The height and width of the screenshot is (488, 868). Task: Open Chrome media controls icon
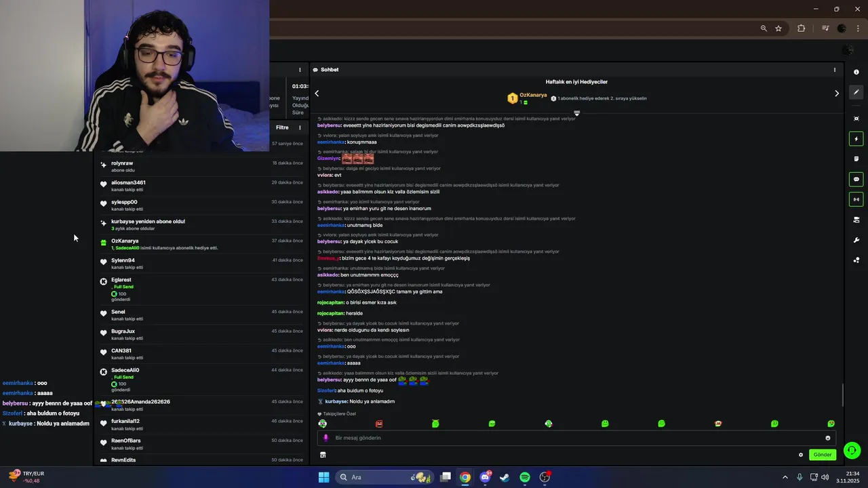point(825,28)
